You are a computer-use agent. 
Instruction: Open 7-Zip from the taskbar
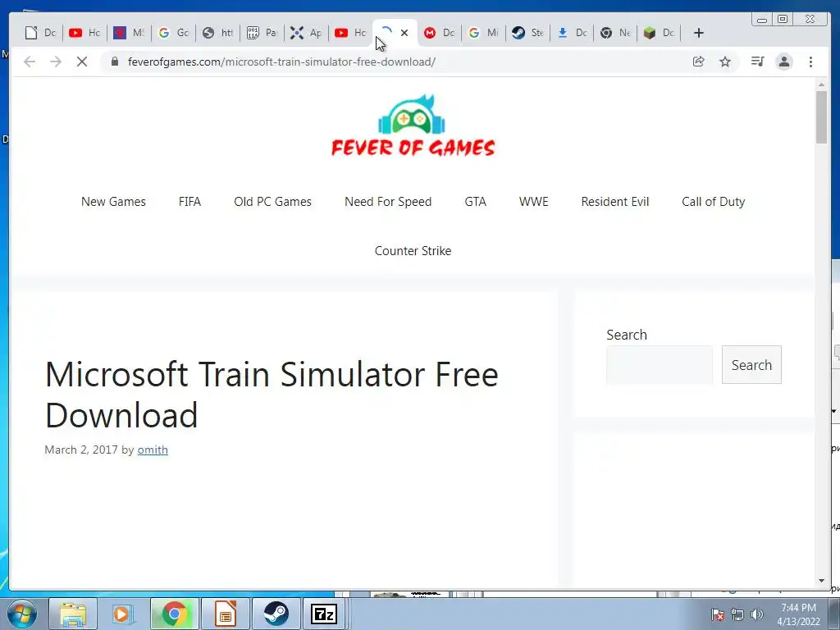point(325,614)
